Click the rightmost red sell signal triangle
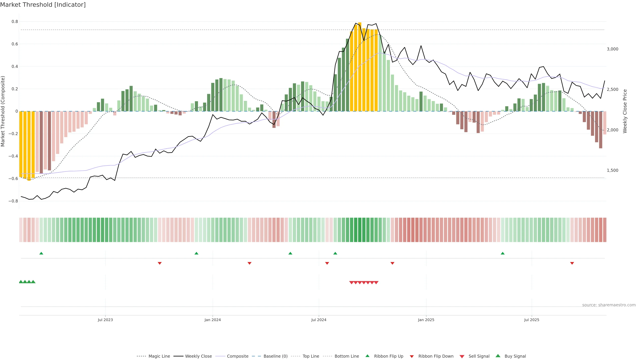 pyautogui.click(x=376, y=283)
